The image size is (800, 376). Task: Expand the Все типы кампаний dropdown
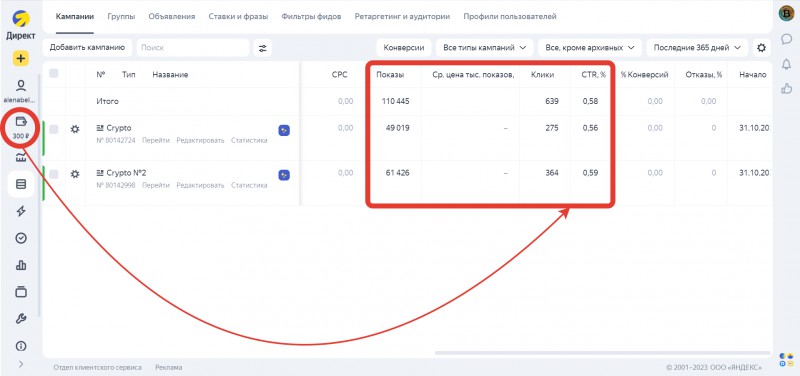point(485,47)
